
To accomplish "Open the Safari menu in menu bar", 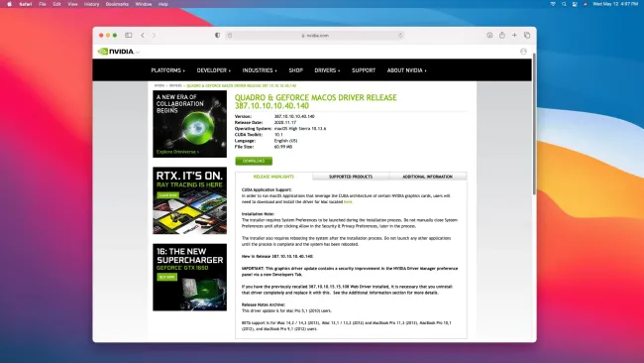I will [x=26, y=4].
